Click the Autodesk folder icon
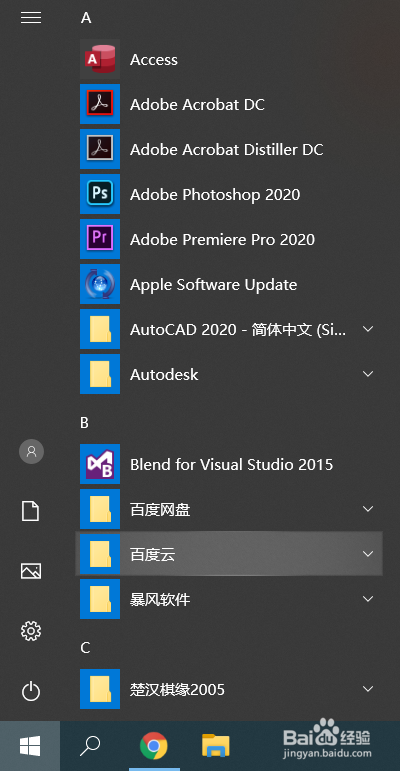Image resolution: width=400 pixels, height=771 pixels. pos(100,374)
